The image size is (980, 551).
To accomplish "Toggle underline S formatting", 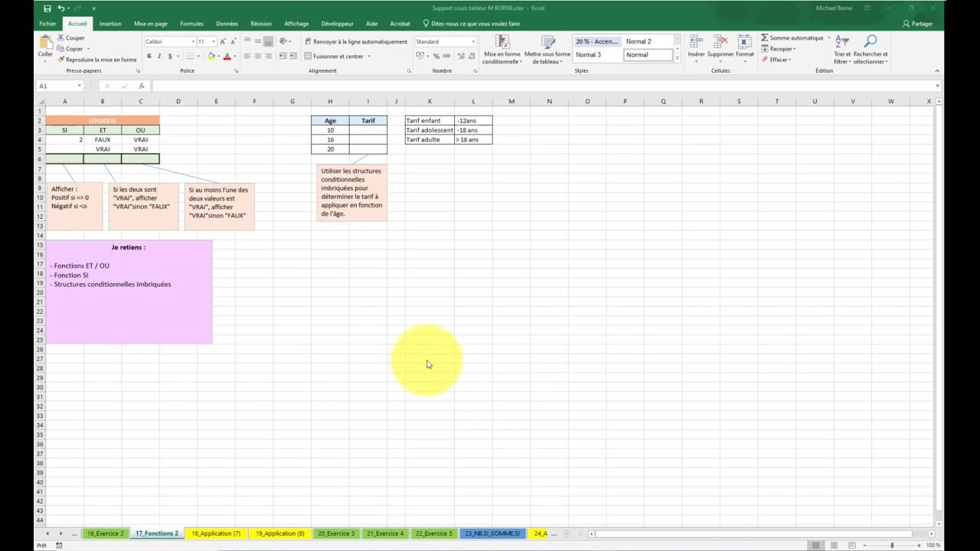I will 169,56.
